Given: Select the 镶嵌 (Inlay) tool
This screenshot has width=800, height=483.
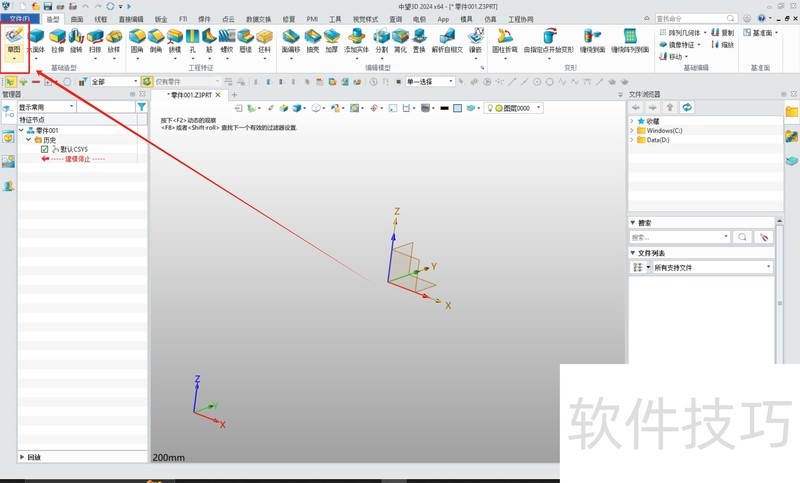Looking at the screenshot, I should tap(475, 38).
